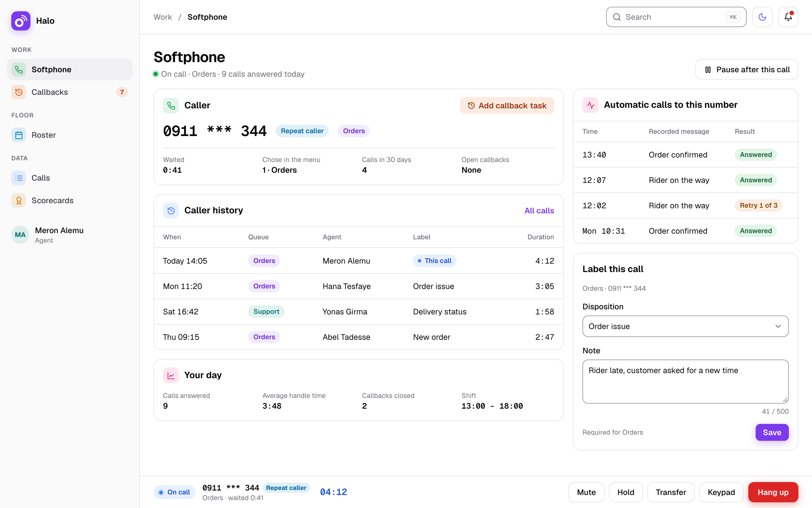Viewport: 812px width, 508px height.
Task: Click the Softphone phone icon in sidebar
Action: (x=19, y=69)
